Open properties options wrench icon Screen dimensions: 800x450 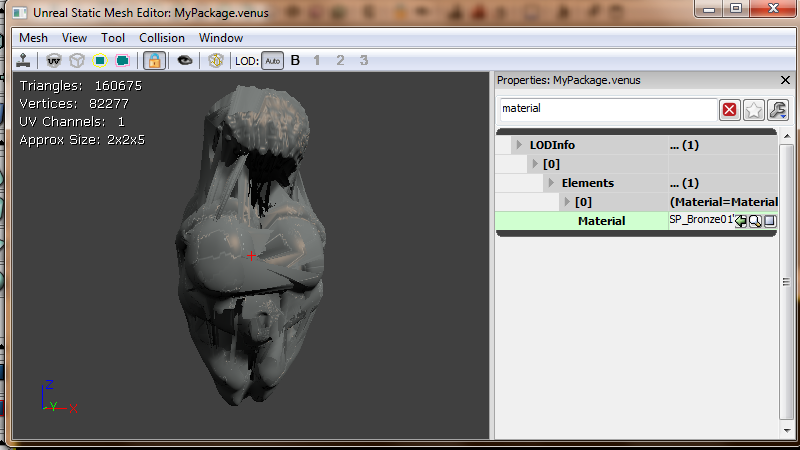[778, 110]
